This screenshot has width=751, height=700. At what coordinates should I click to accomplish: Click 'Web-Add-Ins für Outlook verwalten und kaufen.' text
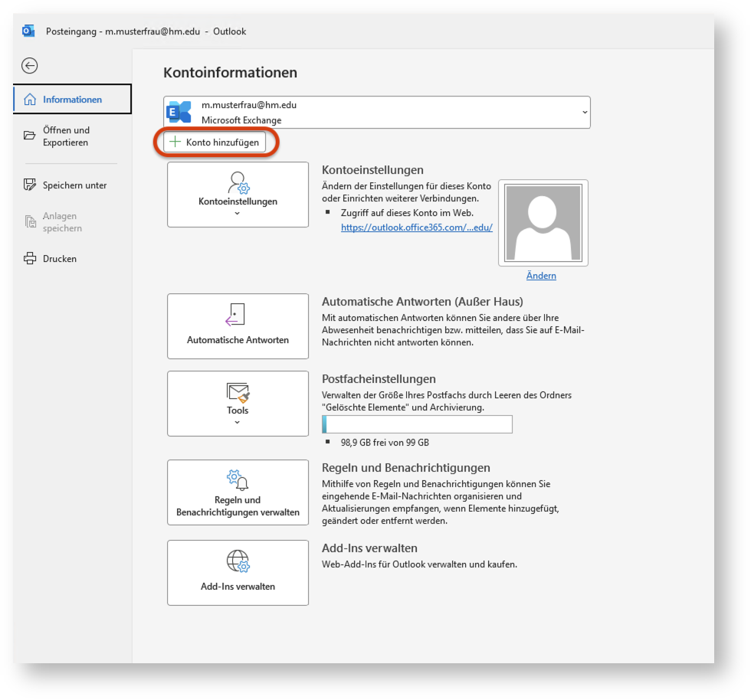420,564
